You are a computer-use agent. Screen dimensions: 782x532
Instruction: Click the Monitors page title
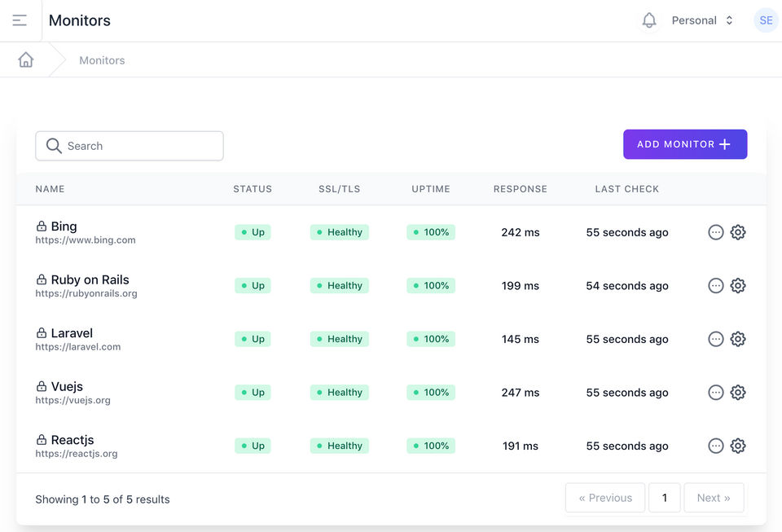click(80, 20)
